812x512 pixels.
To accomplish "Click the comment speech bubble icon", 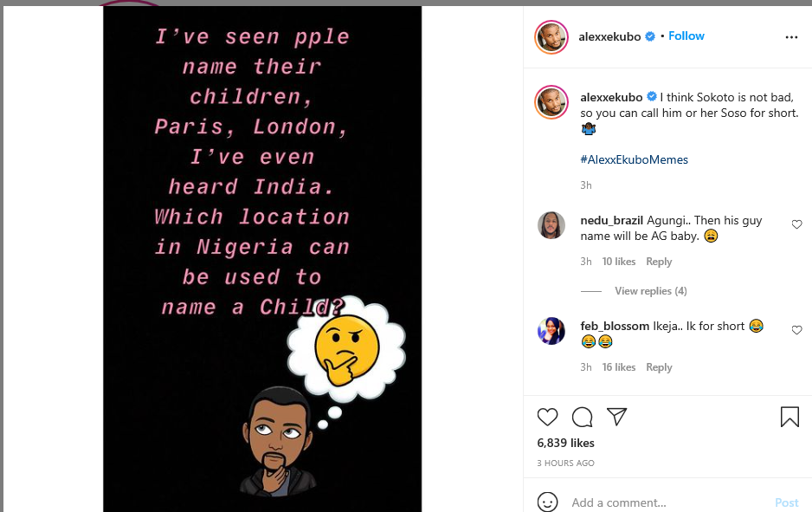I will click(x=583, y=418).
